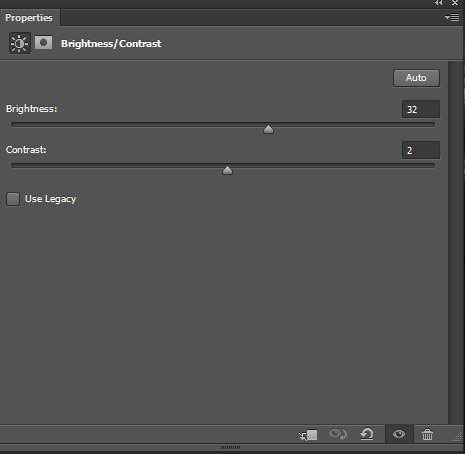The height and width of the screenshot is (454, 465).
Task: Toggle adjustment layer visibility eye
Action: 399,434
